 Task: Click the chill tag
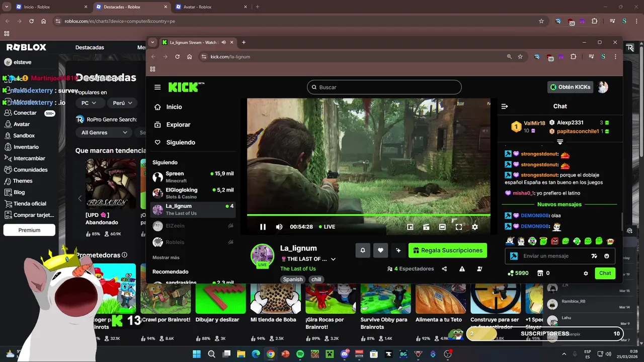316,280
